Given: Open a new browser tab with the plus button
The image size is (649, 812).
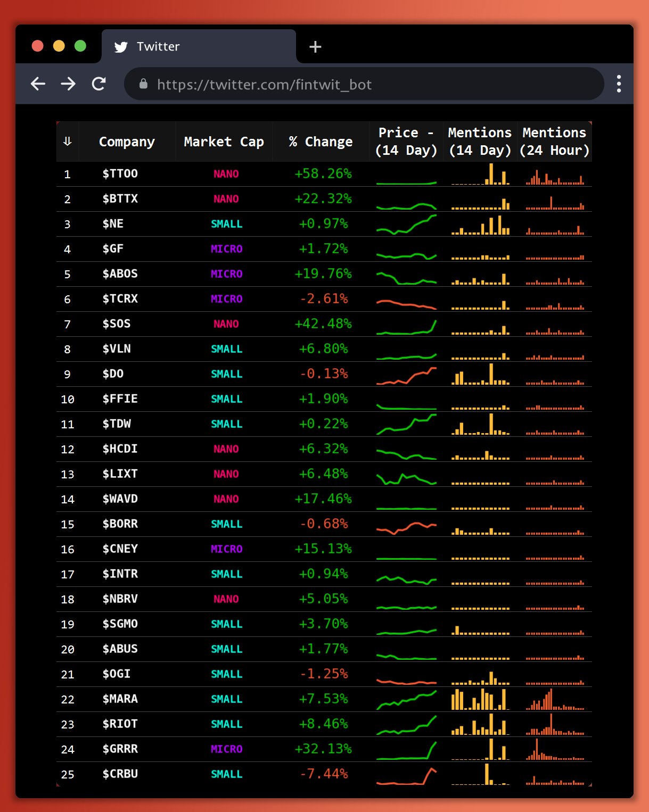Looking at the screenshot, I should click(x=315, y=46).
